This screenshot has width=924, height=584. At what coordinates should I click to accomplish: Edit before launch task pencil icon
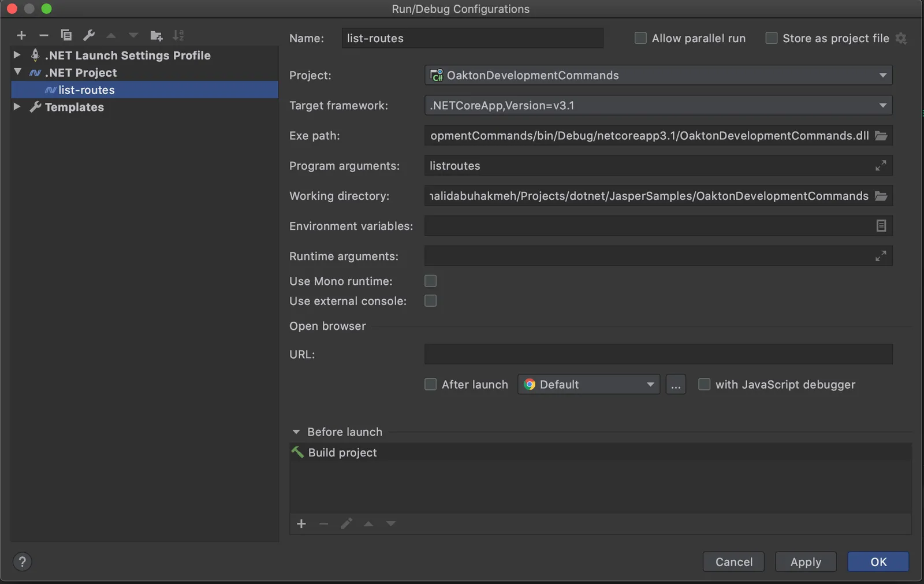pos(346,523)
